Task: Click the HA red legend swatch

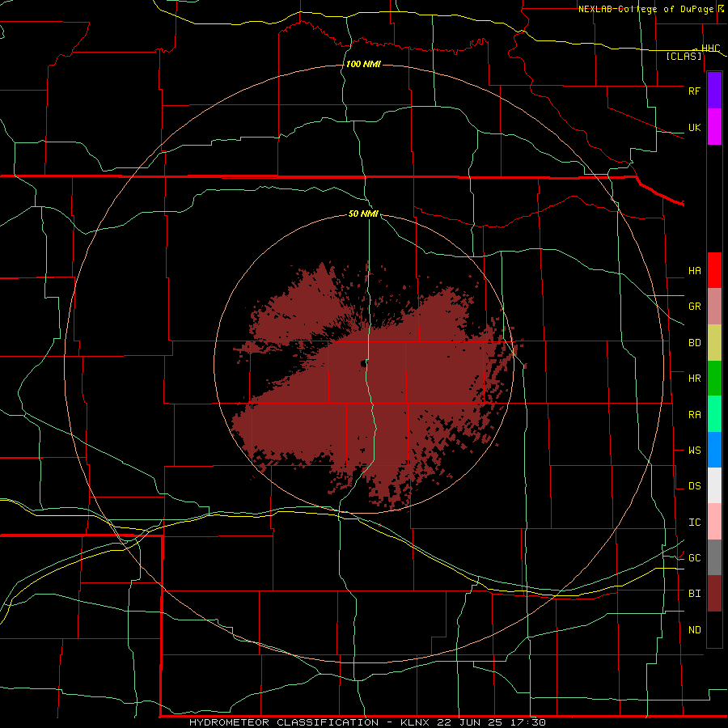Action: tap(714, 270)
